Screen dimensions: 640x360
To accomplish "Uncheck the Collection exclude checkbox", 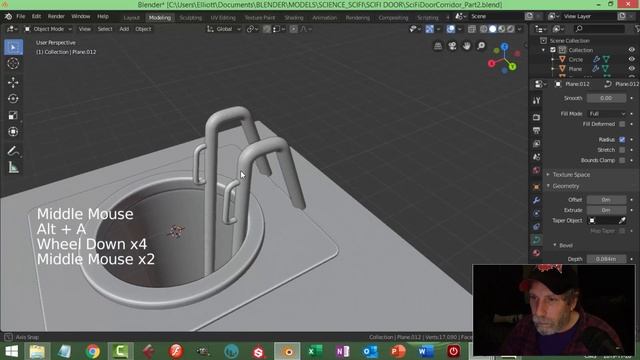I will pos(553,50).
